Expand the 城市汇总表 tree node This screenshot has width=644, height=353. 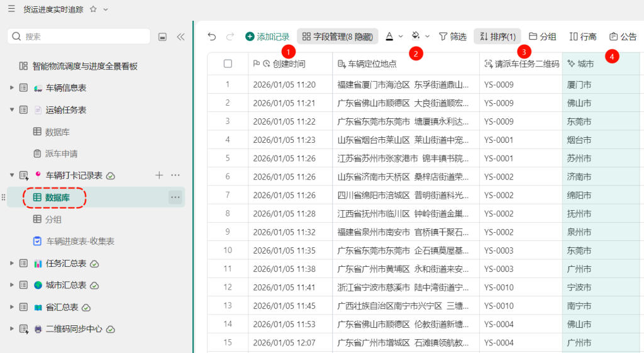pos(11,285)
